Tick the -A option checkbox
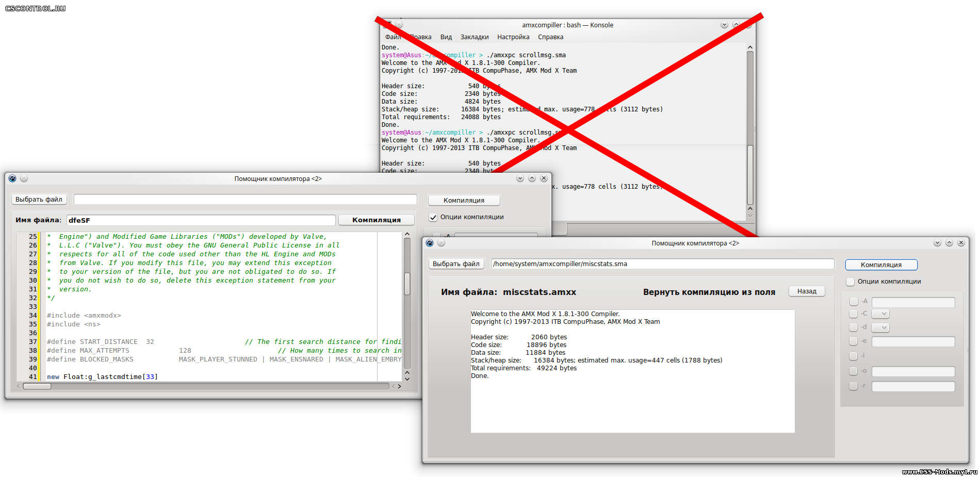This screenshot has height=477, width=980. 854,302
